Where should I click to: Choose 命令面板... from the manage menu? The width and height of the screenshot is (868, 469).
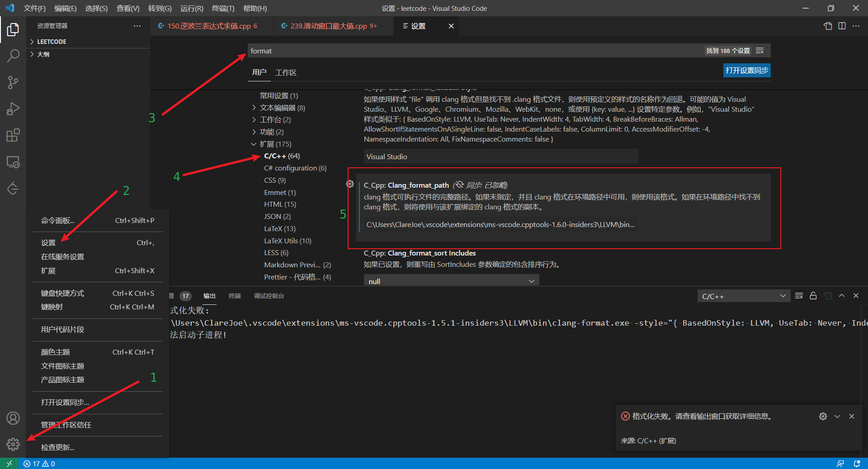point(98,221)
